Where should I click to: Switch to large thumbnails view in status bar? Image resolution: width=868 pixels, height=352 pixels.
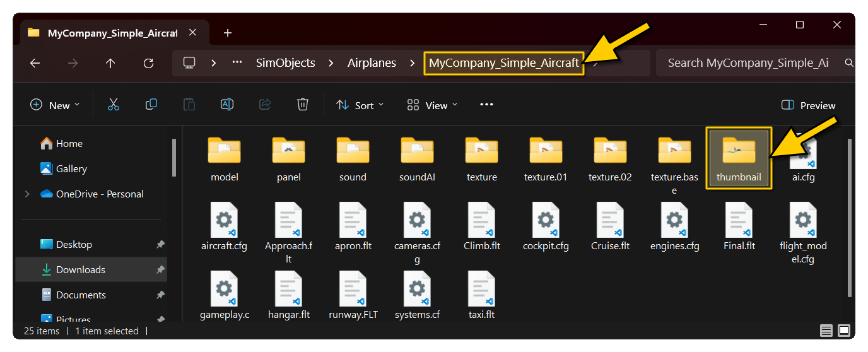[843, 331]
